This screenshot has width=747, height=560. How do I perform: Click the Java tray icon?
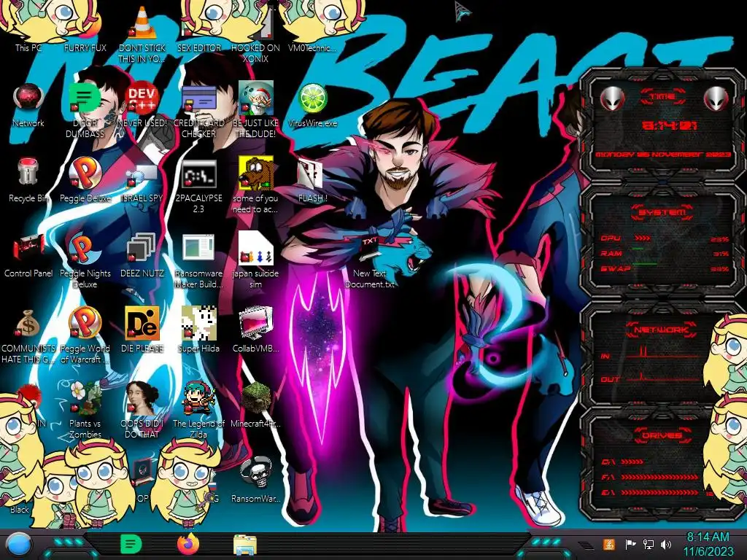608,544
